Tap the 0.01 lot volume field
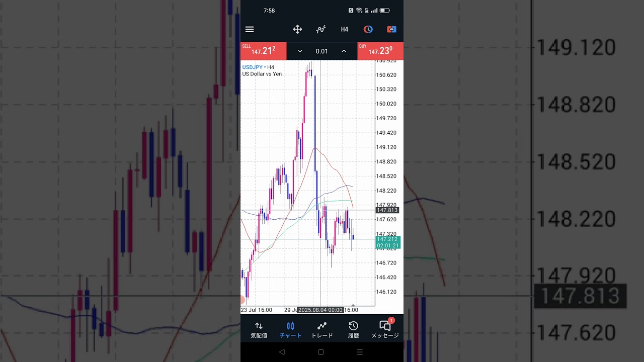 tap(321, 51)
